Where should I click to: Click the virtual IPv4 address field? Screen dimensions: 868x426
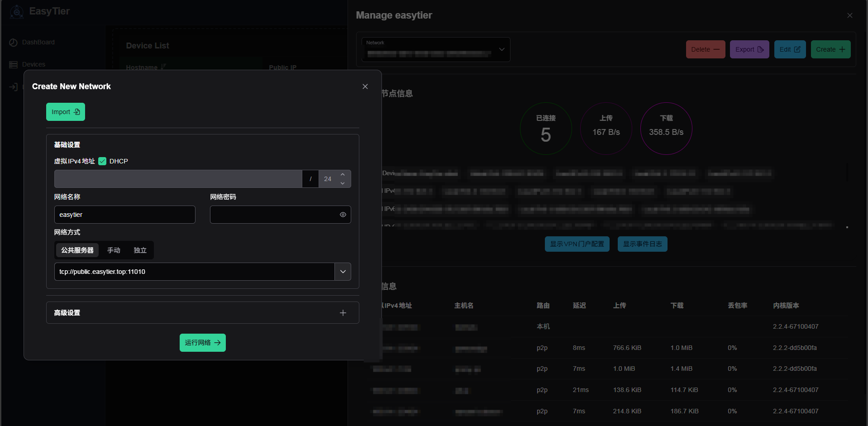(178, 179)
